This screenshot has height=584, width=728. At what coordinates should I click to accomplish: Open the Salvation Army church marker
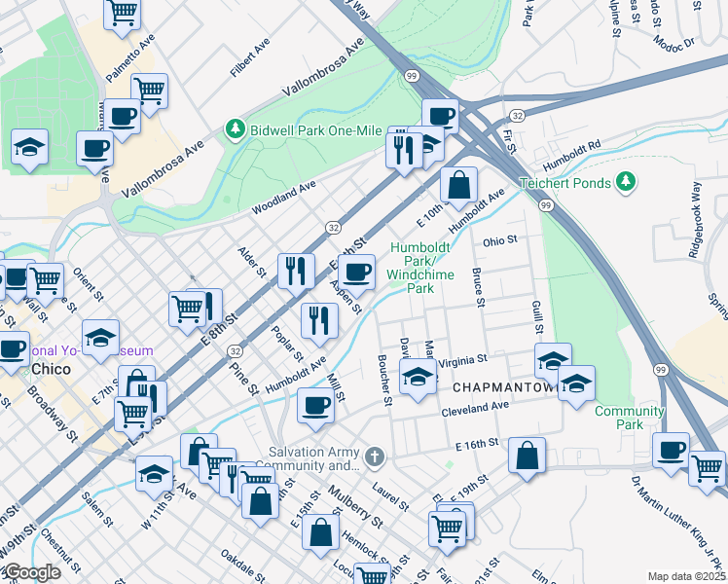[x=376, y=456]
